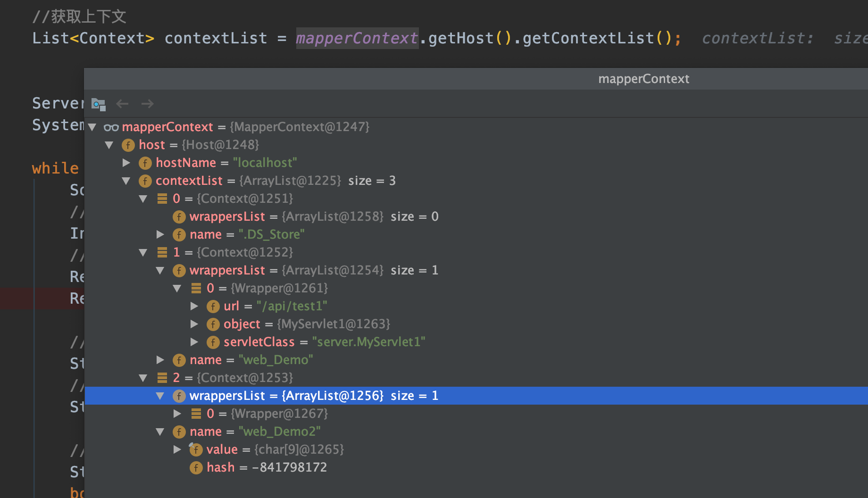
Task: Click the field icon beside "web_Demo" name
Action: (x=179, y=360)
